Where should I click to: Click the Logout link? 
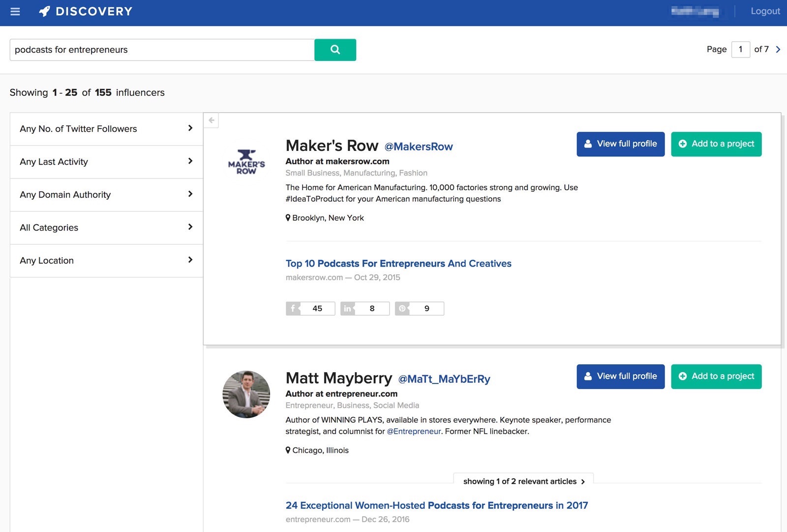pyautogui.click(x=765, y=11)
